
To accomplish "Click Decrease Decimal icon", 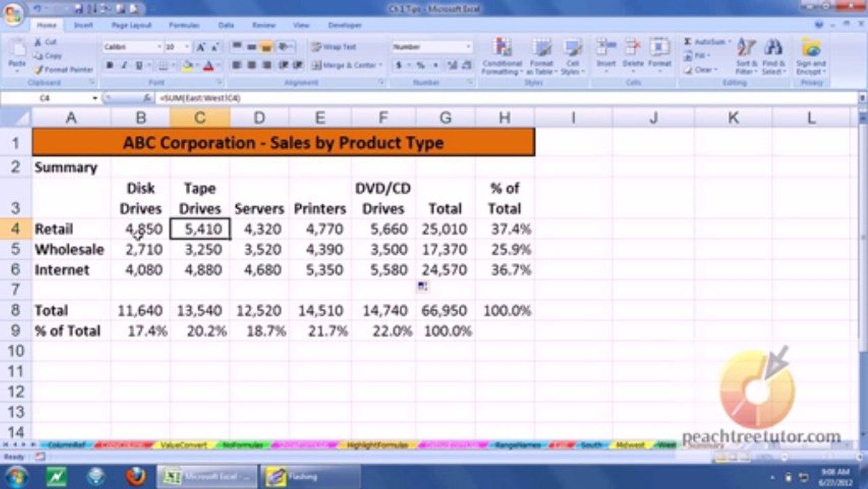I will click(466, 65).
